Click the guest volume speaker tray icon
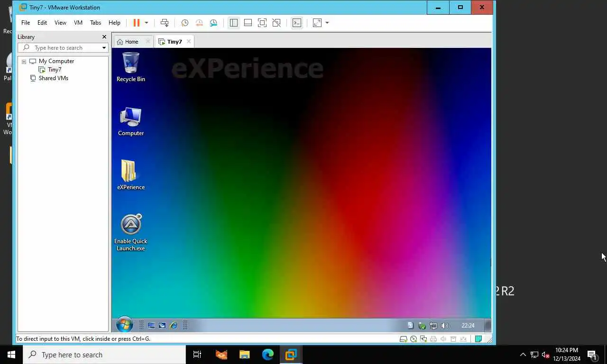Screen dimensions: 607x364 445,326
